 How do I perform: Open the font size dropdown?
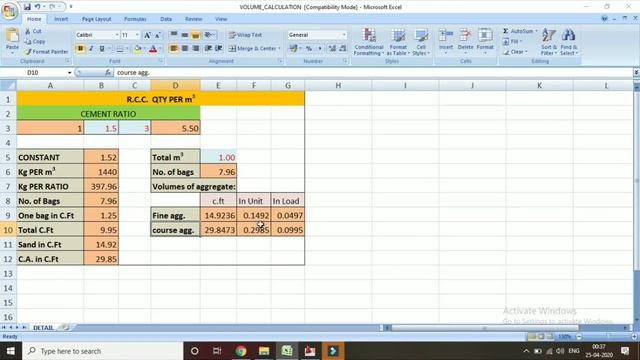coord(137,35)
